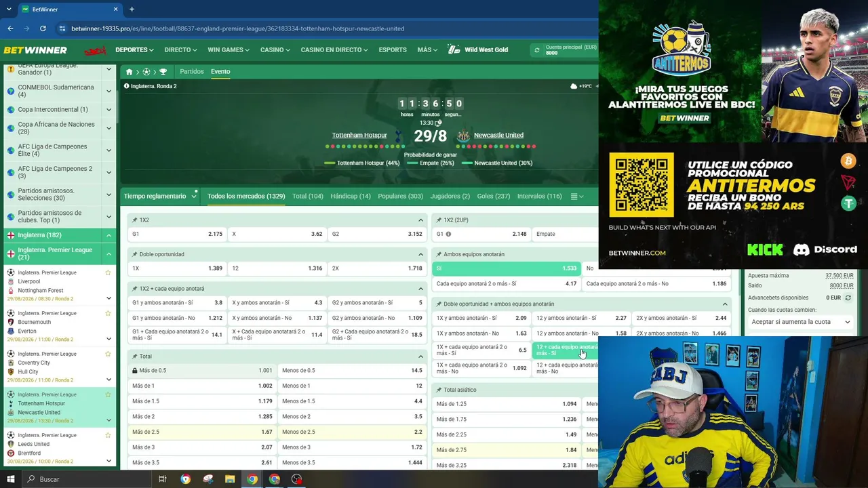Collapse the Doble oportunidad market panel
Viewport: 868px width, 488px height.
(x=420, y=254)
